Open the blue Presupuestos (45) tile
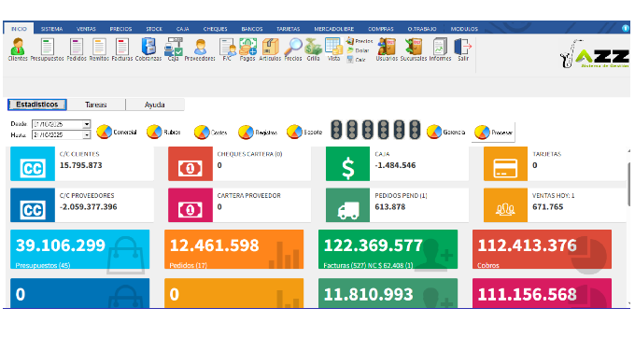635x364 pixels. click(x=79, y=249)
